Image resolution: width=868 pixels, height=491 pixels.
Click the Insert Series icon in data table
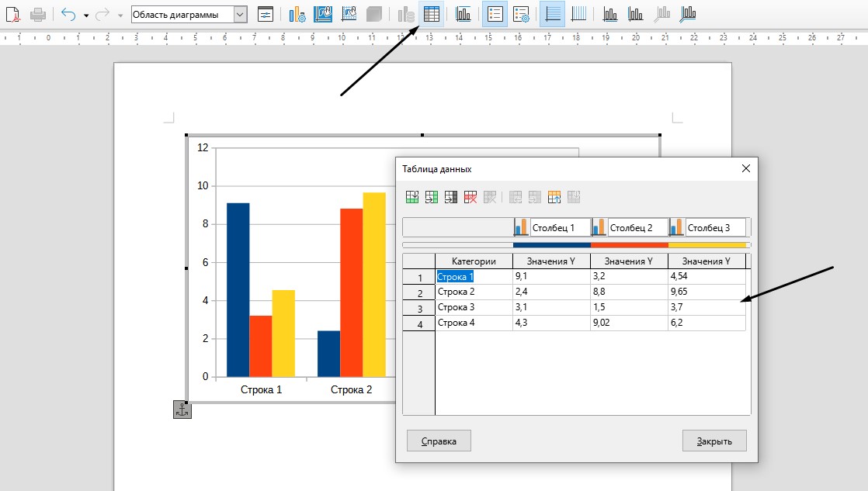click(432, 197)
